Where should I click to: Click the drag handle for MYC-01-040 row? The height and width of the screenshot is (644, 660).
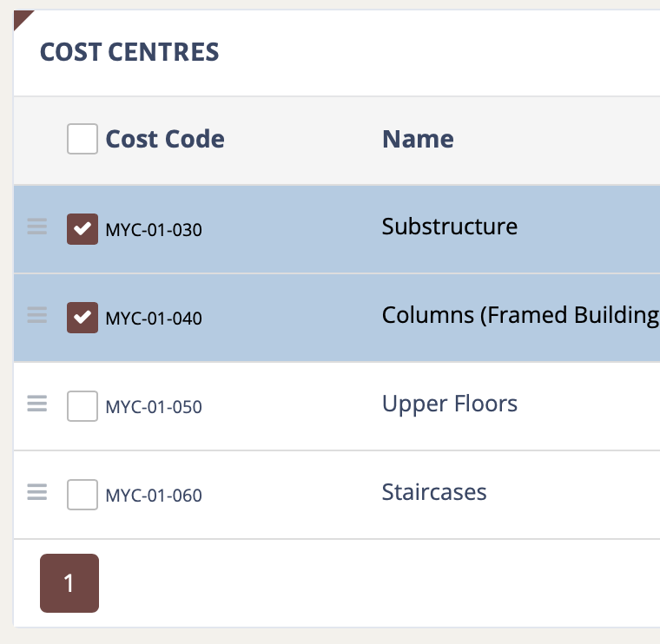click(36, 316)
